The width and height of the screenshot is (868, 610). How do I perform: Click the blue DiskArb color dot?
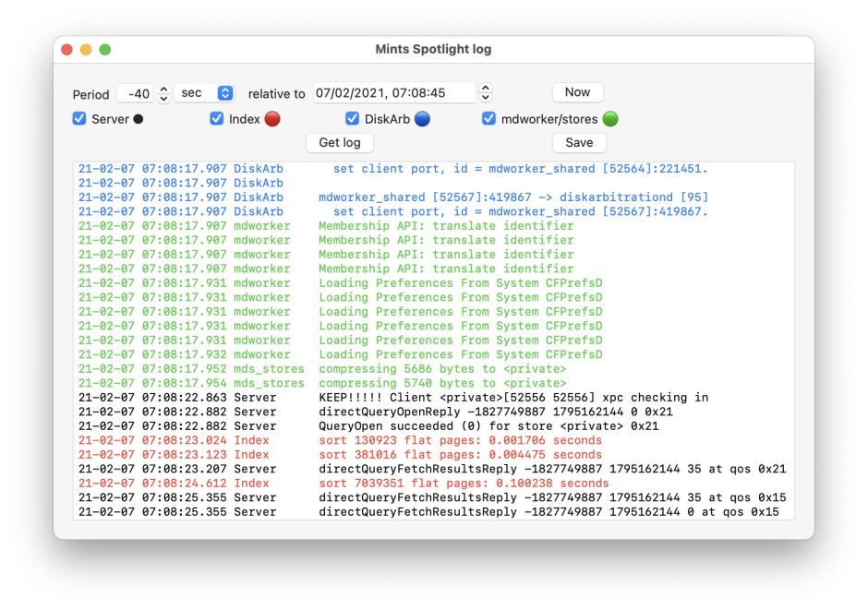[422, 119]
